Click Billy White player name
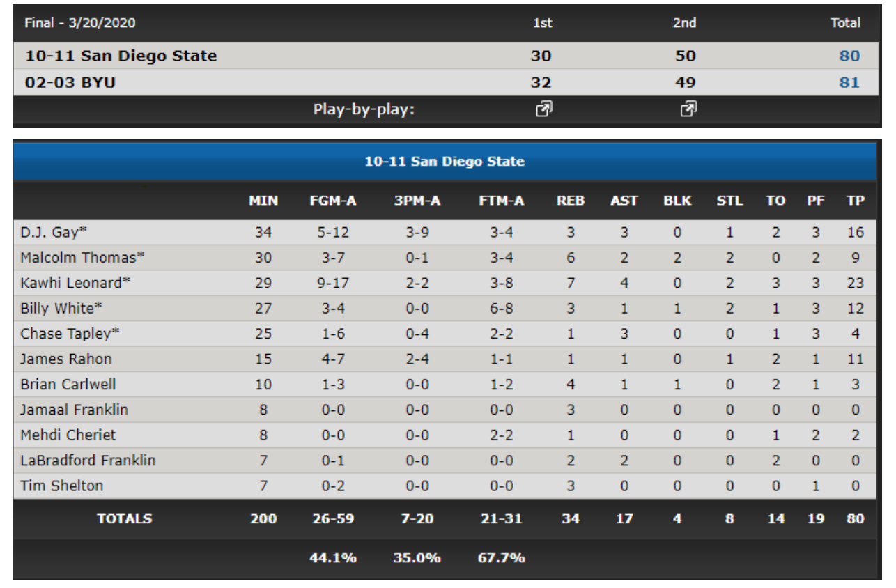This screenshot has height=588, width=896. pyautogui.click(x=56, y=309)
